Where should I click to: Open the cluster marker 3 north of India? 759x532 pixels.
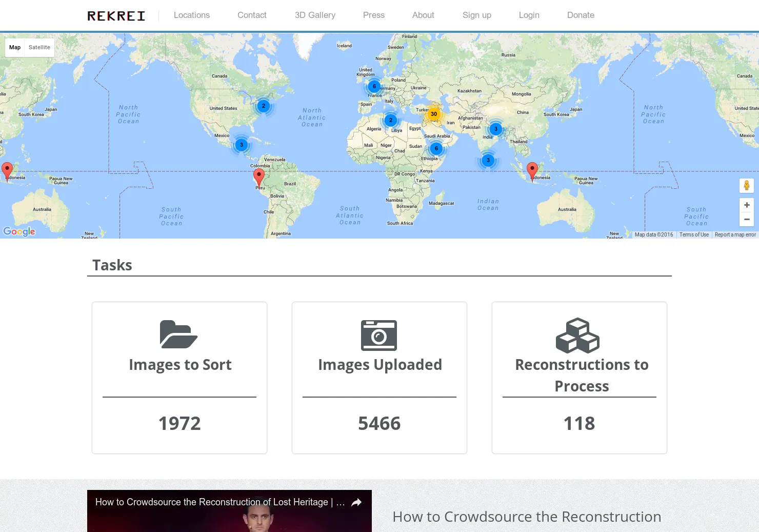(x=496, y=129)
